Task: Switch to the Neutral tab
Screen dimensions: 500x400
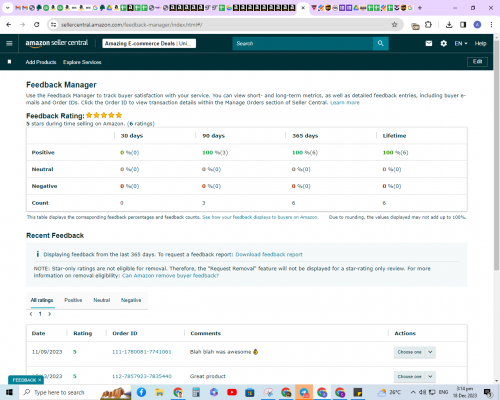Action: tap(102, 300)
